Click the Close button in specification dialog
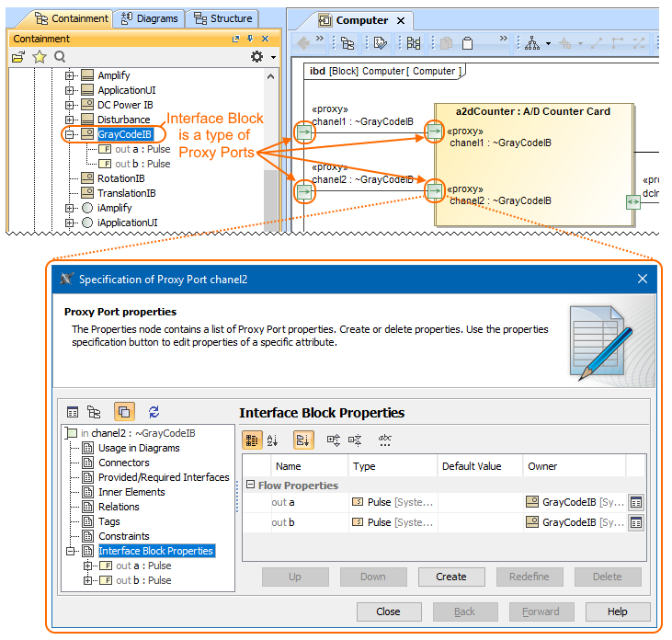Viewport: 672px width, 640px height. (x=389, y=611)
